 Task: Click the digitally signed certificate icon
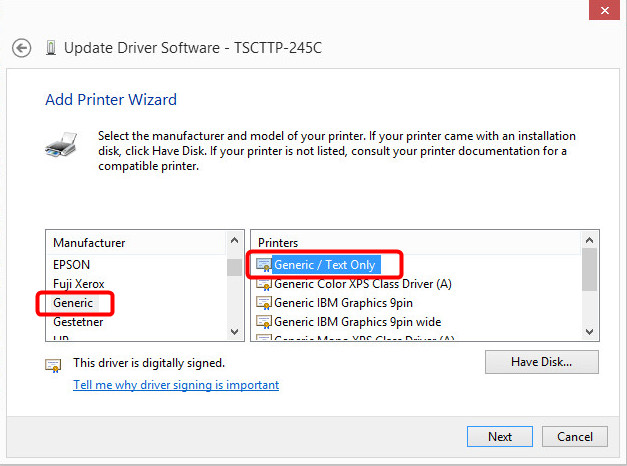(53, 365)
